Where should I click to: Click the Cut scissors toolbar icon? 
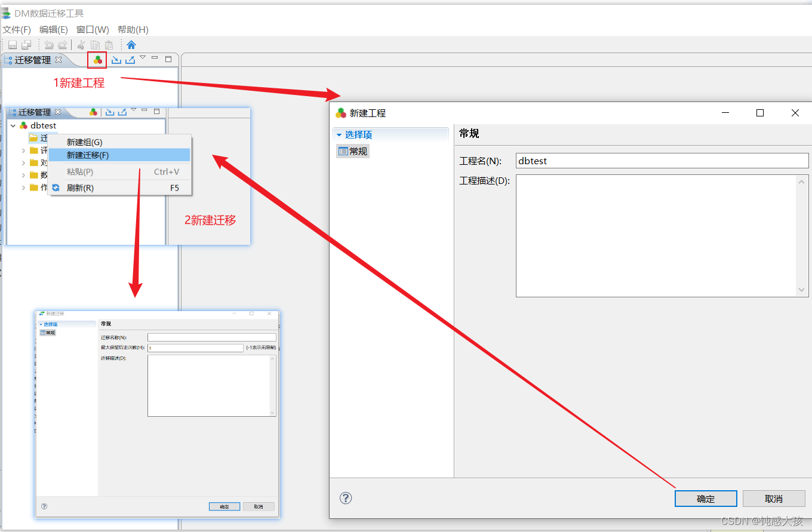coord(81,45)
